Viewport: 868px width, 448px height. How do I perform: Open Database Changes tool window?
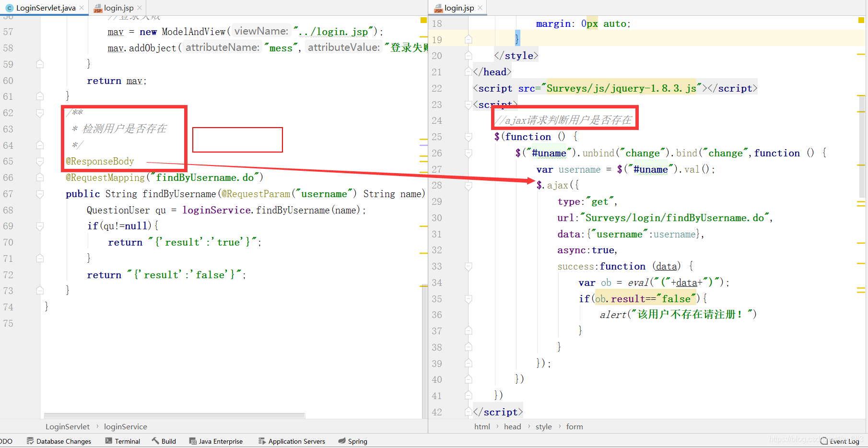click(x=59, y=441)
